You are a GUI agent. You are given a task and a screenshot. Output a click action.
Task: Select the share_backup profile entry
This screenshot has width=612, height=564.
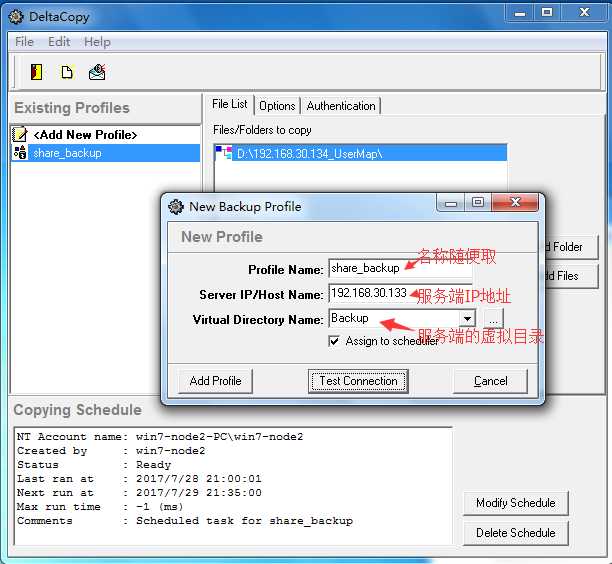[x=105, y=153]
